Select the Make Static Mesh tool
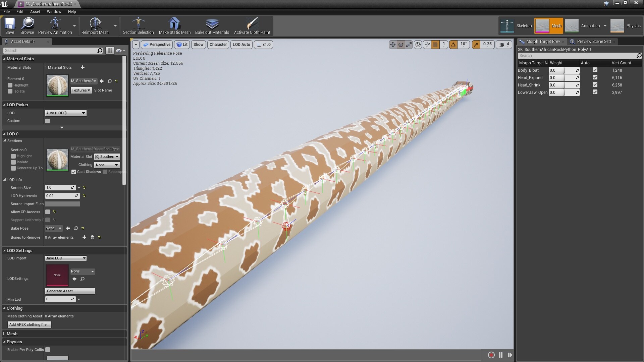 click(174, 26)
